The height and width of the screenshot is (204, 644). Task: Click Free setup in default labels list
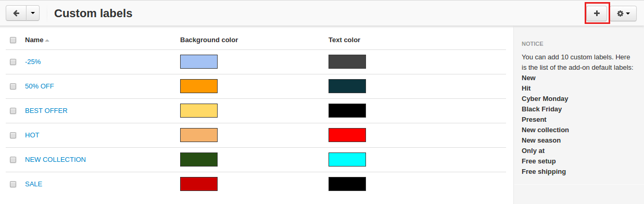point(539,161)
